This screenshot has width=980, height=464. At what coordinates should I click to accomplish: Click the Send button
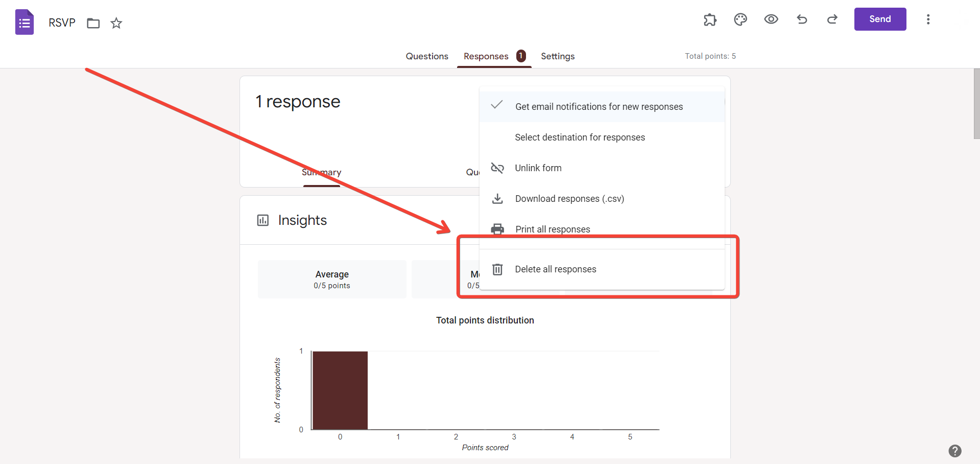tap(880, 19)
